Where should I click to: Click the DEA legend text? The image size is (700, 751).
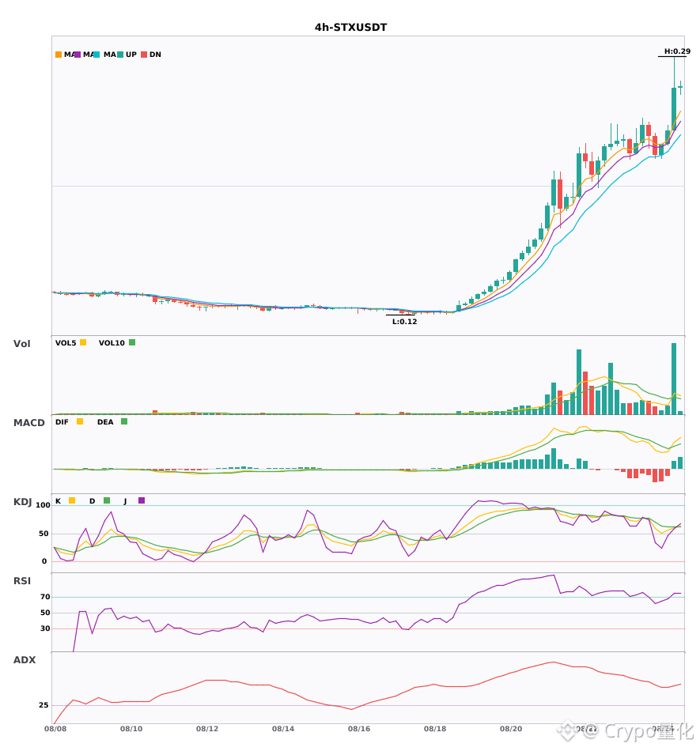click(x=105, y=422)
